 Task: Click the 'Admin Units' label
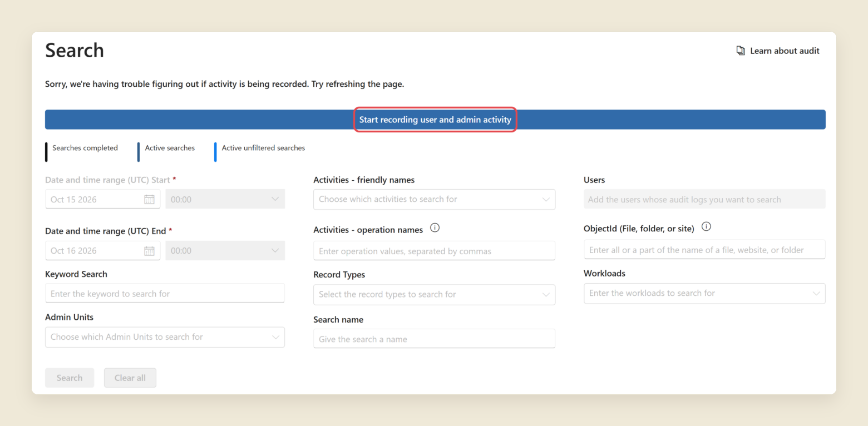[x=70, y=317]
